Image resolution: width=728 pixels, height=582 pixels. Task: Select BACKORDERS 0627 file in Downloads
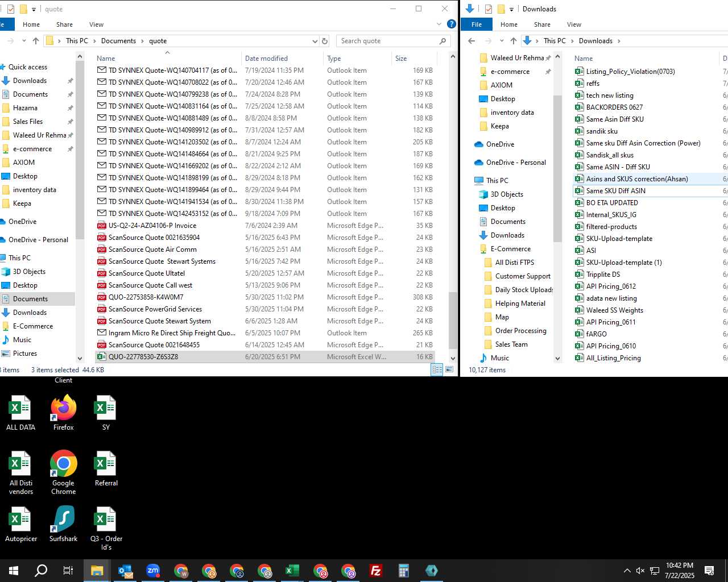click(614, 107)
